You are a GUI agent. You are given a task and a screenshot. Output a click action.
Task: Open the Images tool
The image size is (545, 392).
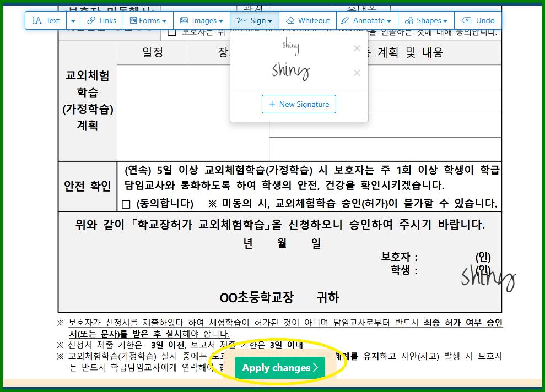[x=201, y=20]
